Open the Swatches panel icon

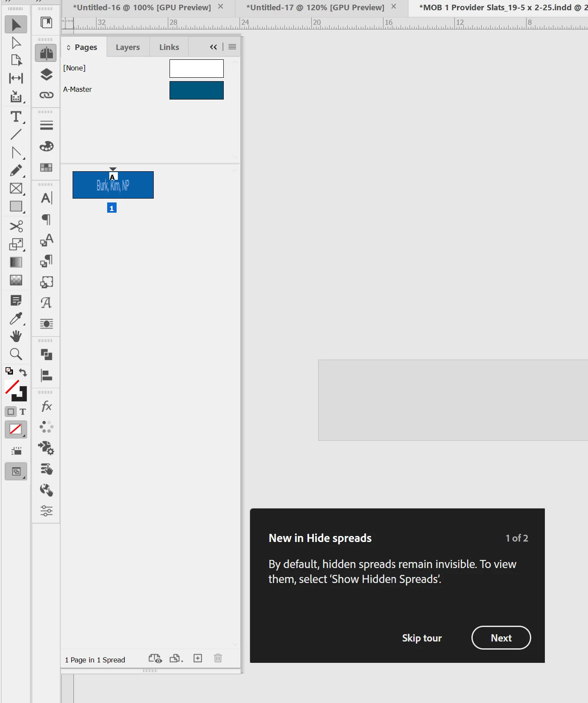[x=46, y=167]
